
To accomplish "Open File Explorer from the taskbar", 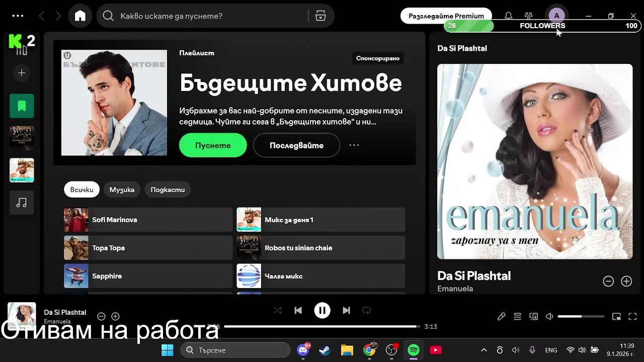I will coord(347,350).
